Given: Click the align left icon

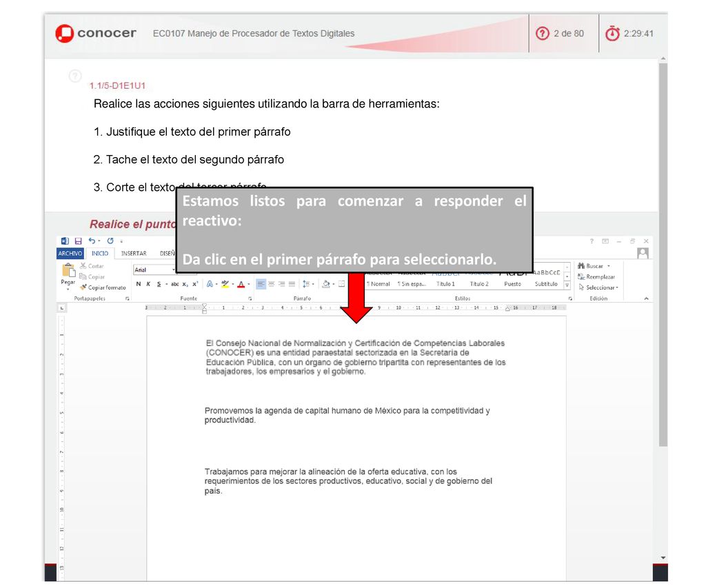Looking at the screenshot, I should click(261, 284).
